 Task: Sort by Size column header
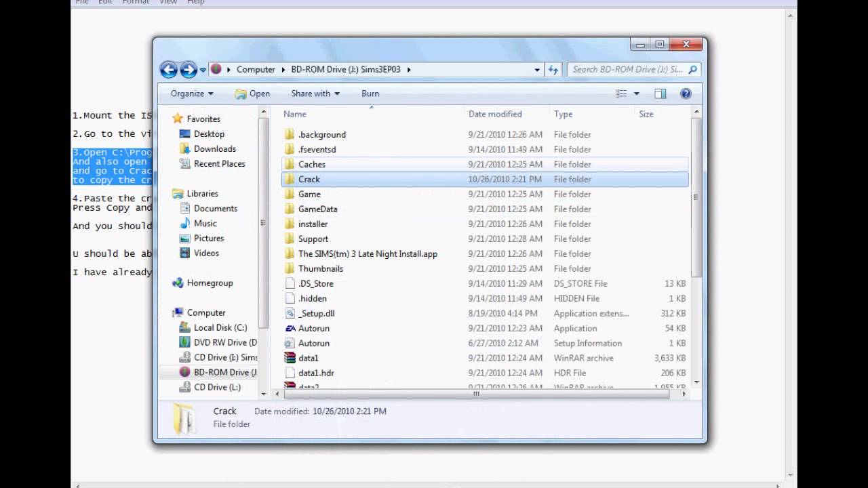click(x=646, y=114)
